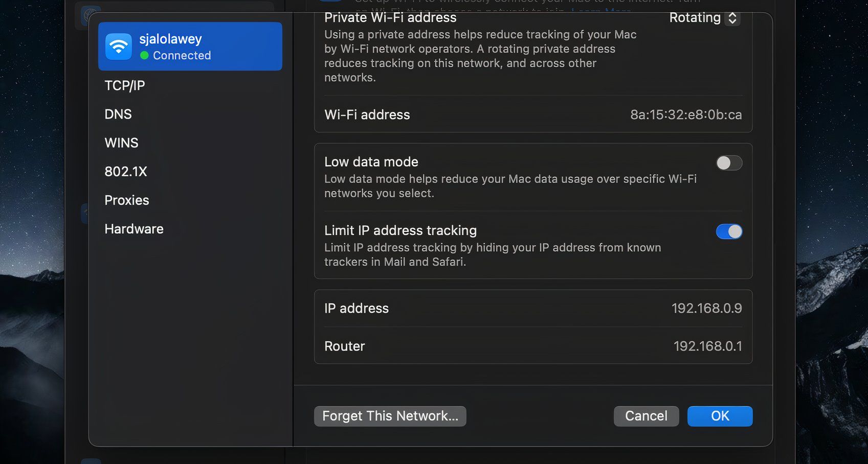Open the 802.1X configuration panel
868x464 pixels.
126,171
